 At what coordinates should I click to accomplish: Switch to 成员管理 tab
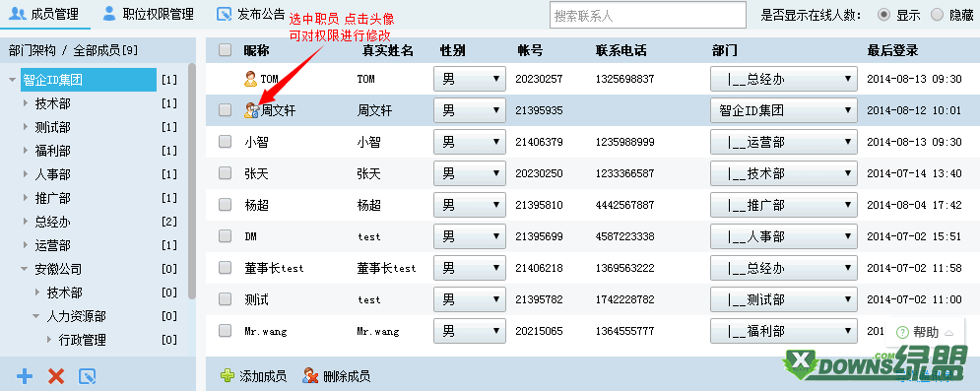click(x=45, y=14)
